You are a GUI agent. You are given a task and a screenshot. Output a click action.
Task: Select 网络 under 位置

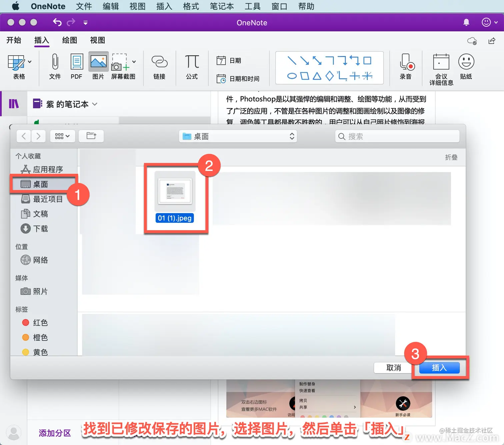[35, 260]
